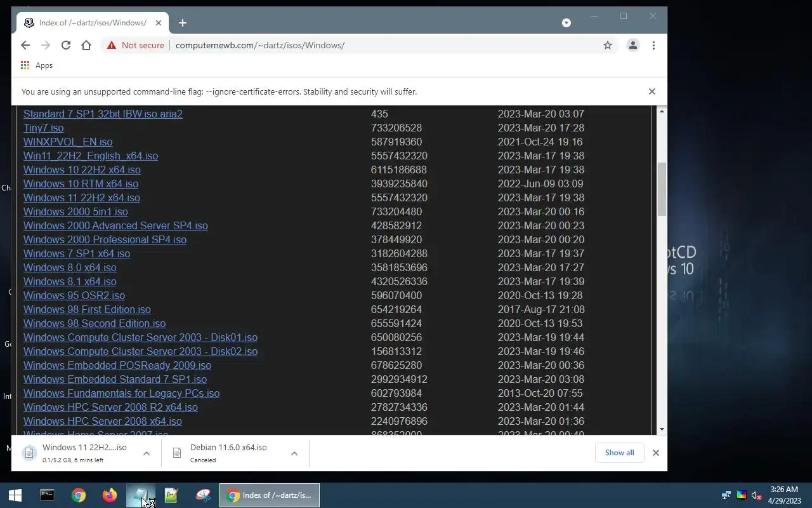The height and width of the screenshot is (508, 812).
Task: Download Windows Fundamentals for Legacy PCs.iso
Action: pyautogui.click(x=121, y=393)
